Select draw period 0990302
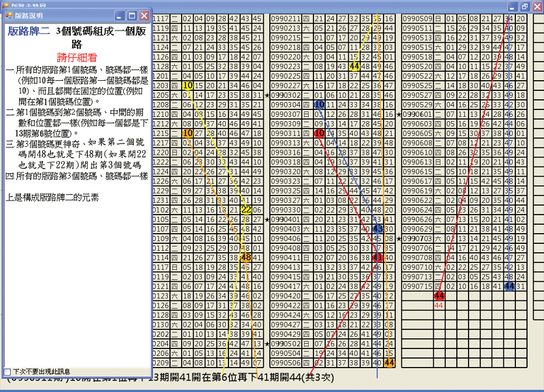The height and width of the screenshot is (392, 544). 286,95
